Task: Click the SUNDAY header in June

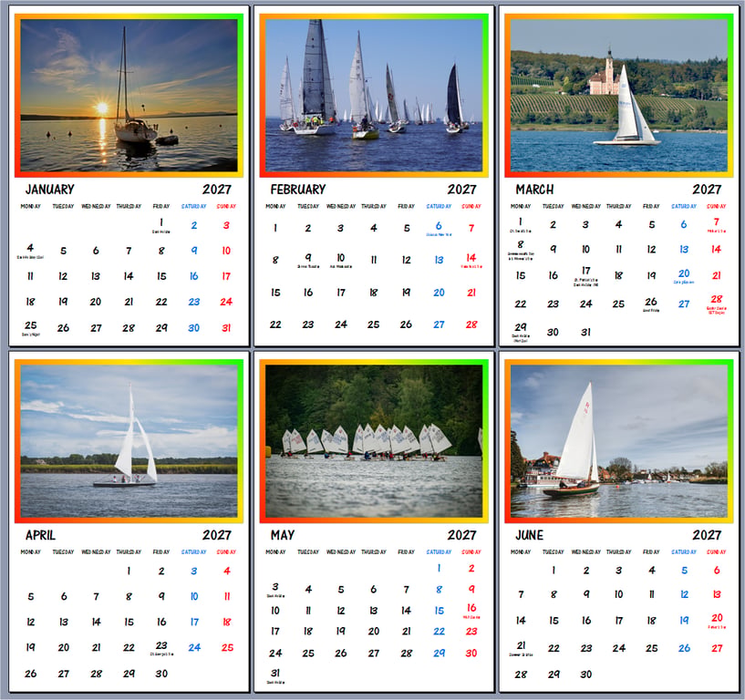Action: (x=716, y=551)
